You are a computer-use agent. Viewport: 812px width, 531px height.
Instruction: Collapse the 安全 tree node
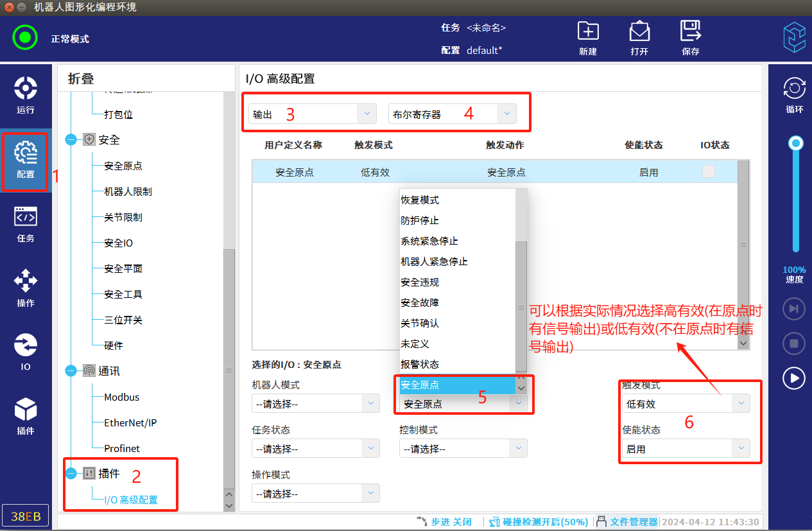coord(71,139)
